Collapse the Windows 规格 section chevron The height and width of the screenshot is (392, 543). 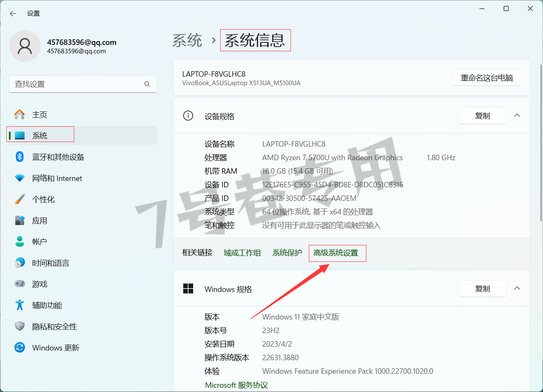click(517, 288)
